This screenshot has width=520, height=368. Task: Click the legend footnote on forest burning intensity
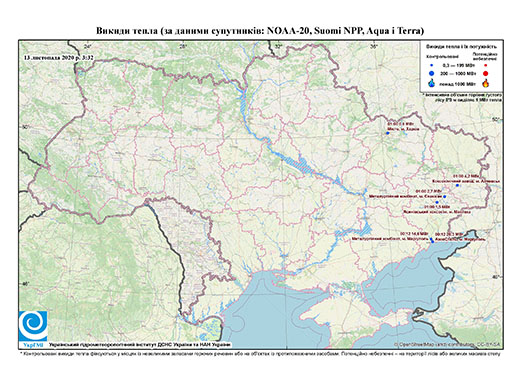[x=463, y=97]
